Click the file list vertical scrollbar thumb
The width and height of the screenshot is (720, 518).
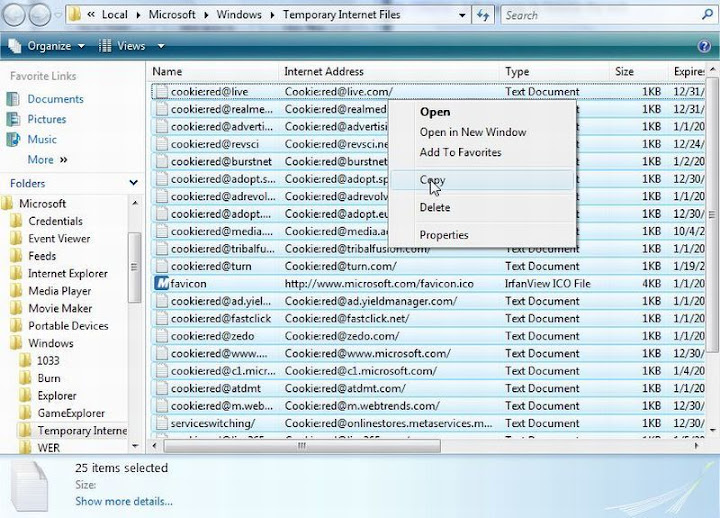[x=712, y=215]
